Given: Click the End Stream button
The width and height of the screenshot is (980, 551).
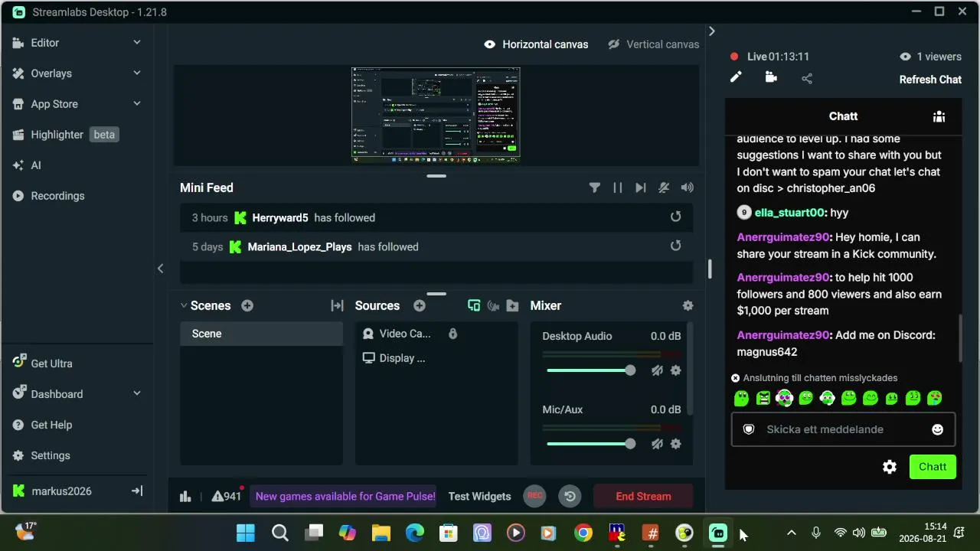Looking at the screenshot, I should [x=643, y=496].
